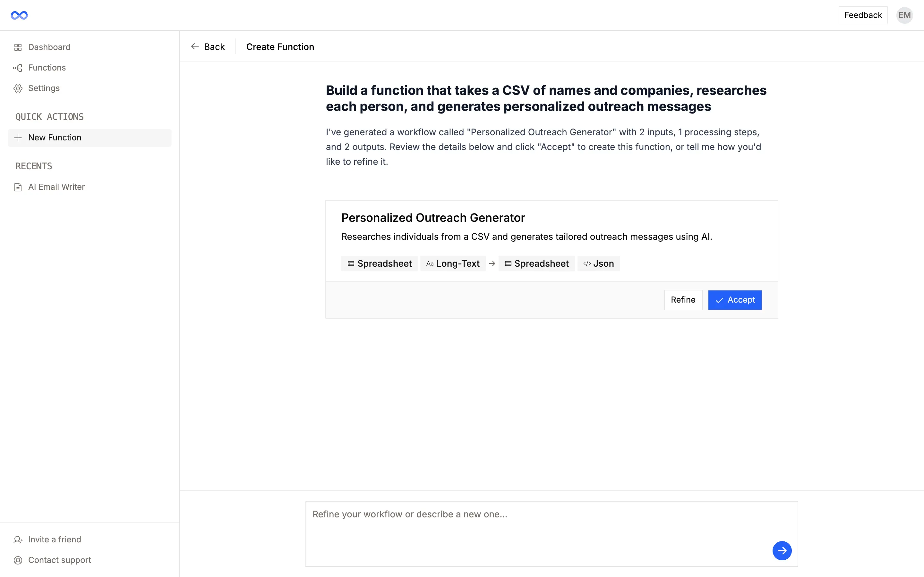Image resolution: width=924 pixels, height=577 pixels.
Task: Switch to the Create Function tab
Action: coord(280,46)
